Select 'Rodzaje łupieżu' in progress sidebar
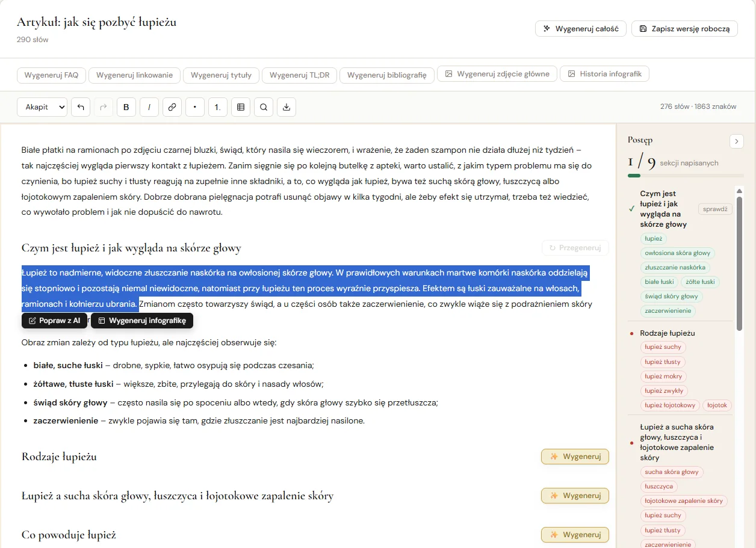The image size is (756, 548). 668,333
